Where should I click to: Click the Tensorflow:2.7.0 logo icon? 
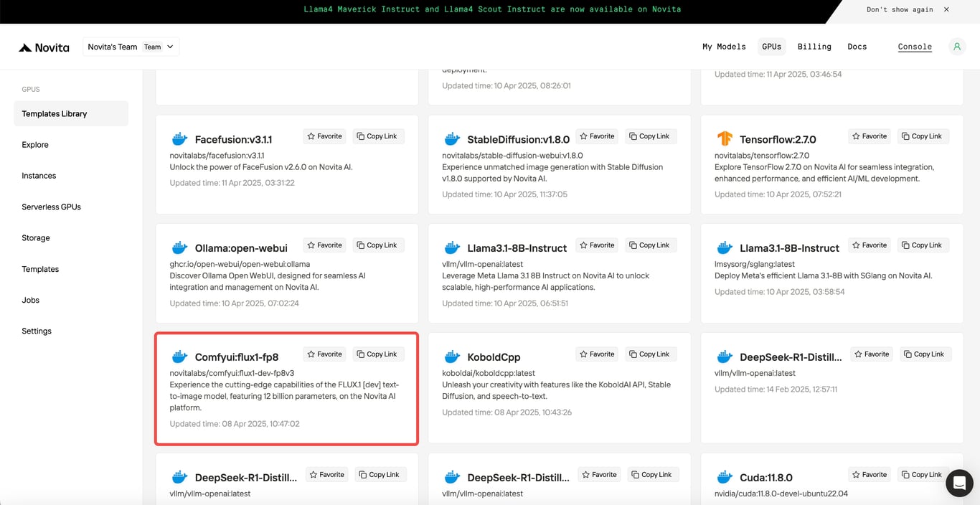(x=725, y=138)
